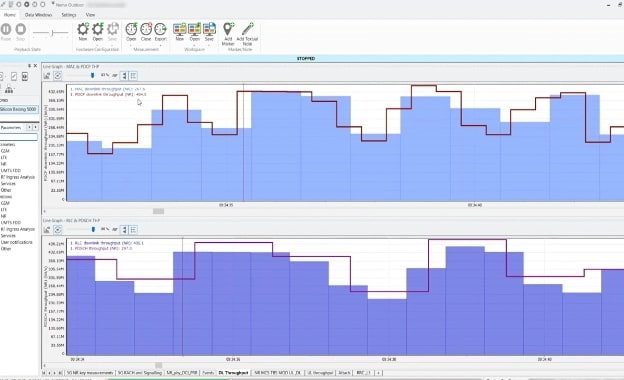This screenshot has height=380, width=624.
Task: Click Open workspace monitor icon
Action: [195, 29]
